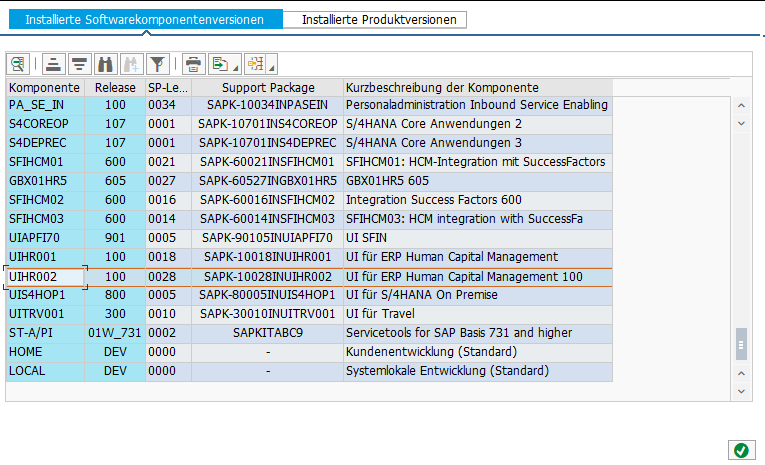Select Installierte Softwarekomponentenversionen tab

(145, 20)
